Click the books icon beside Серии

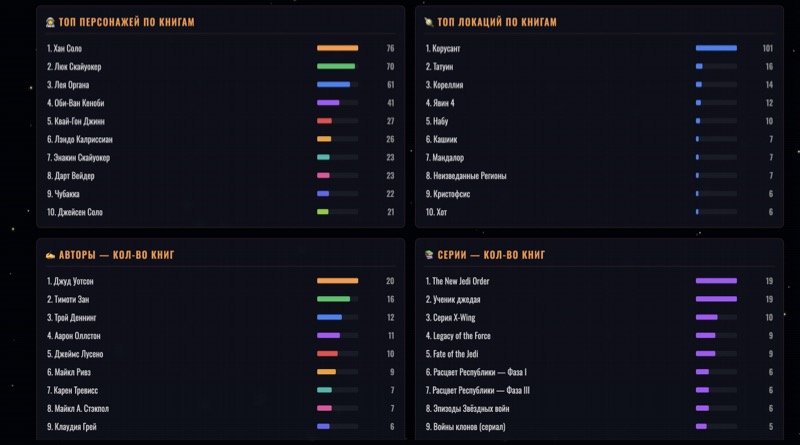[429, 255]
